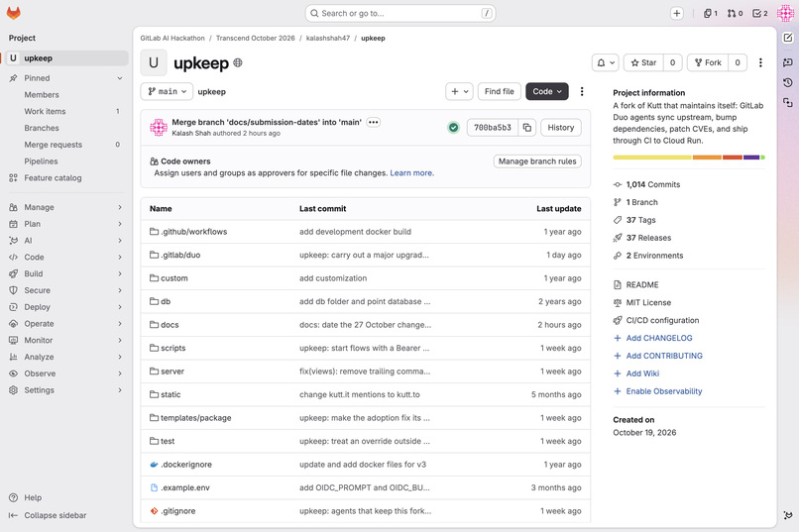The width and height of the screenshot is (799, 532).
Task: Open the user avatar menu
Action: pos(785,13)
